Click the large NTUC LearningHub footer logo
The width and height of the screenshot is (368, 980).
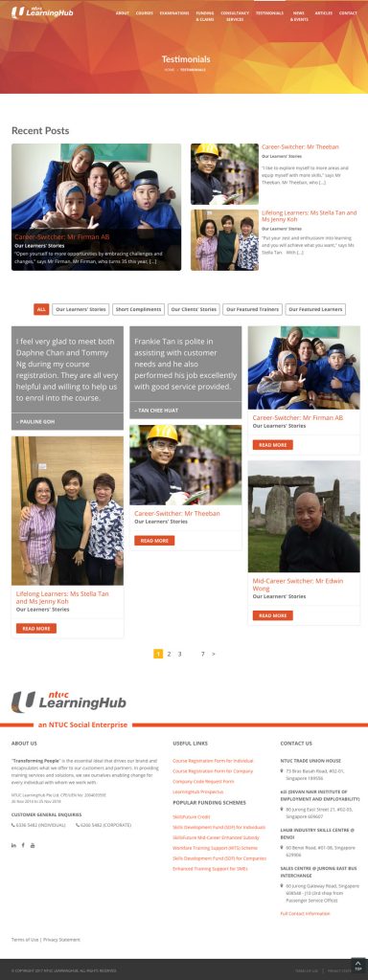point(69,702)
